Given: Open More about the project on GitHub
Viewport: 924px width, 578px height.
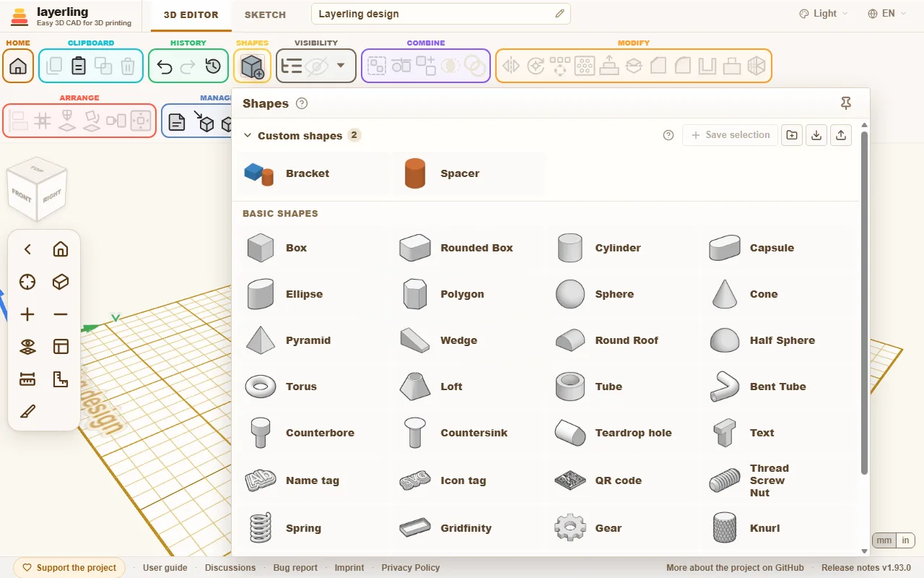Looking at the screenshot, I should (x=735, y=568).
